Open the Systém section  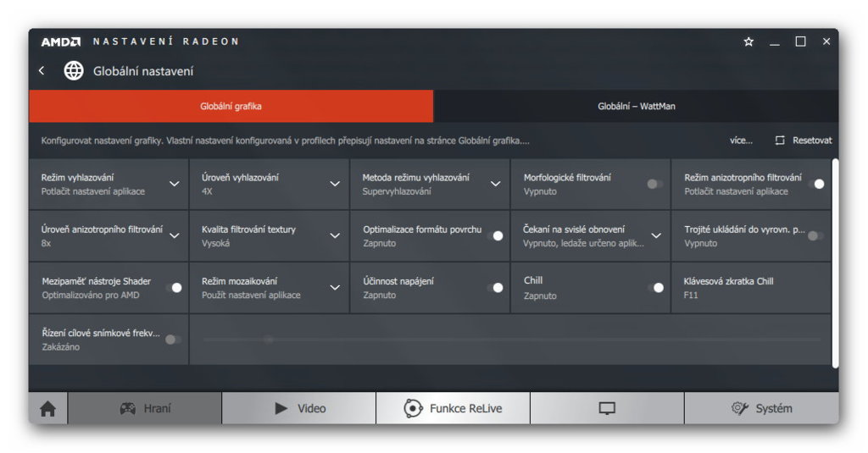[761, 409]
